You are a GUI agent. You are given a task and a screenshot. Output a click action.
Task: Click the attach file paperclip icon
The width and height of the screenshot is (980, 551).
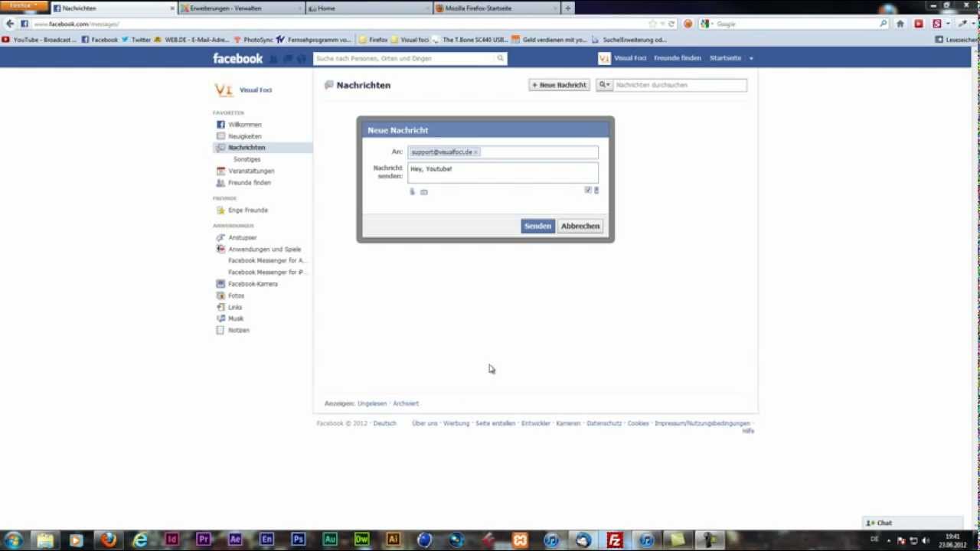pos(412,191)
